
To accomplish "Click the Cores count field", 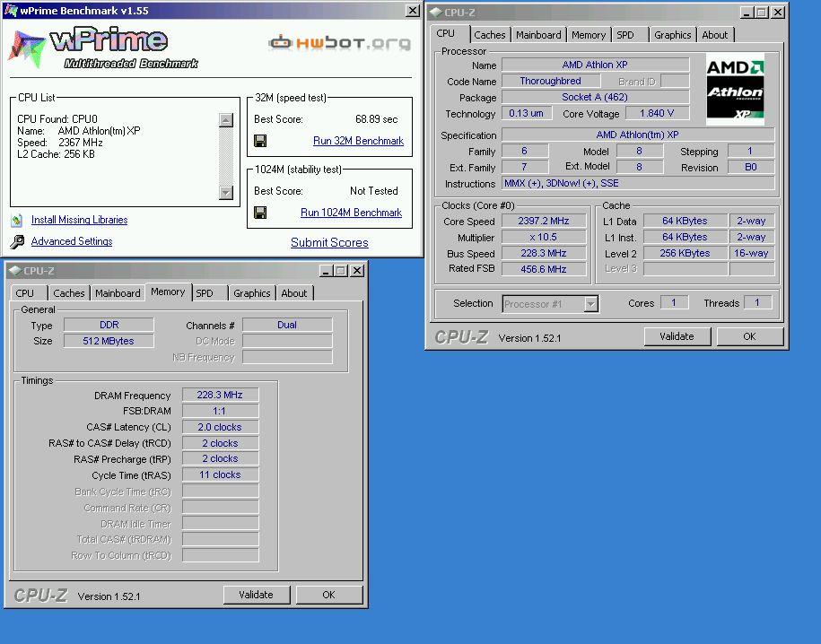I will click(x=674, y=302).
